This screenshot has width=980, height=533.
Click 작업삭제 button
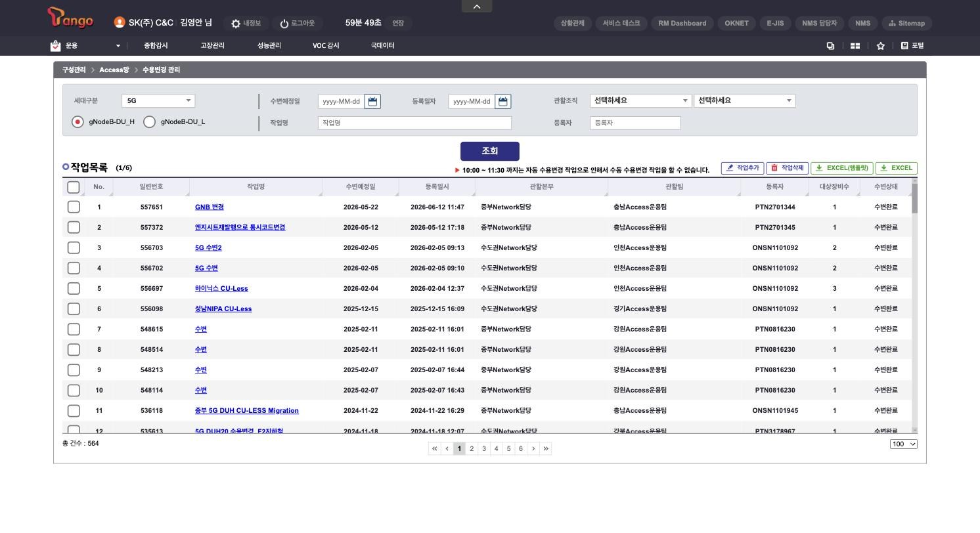[787, 168]
